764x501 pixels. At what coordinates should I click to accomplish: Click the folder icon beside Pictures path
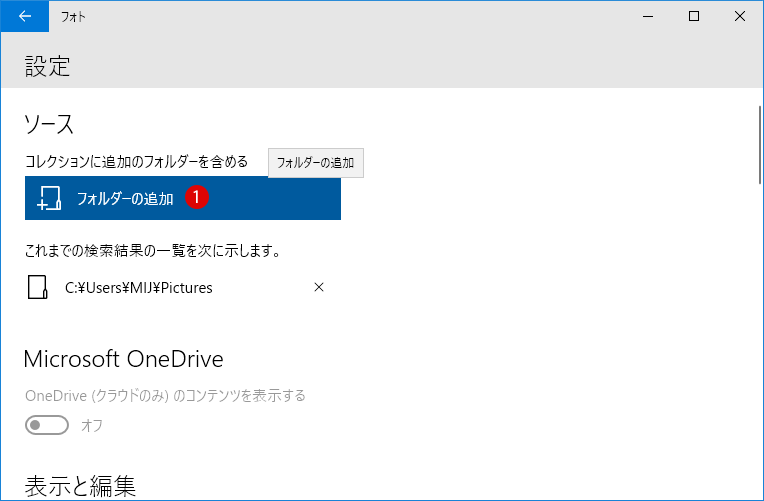tap(38, 287)
